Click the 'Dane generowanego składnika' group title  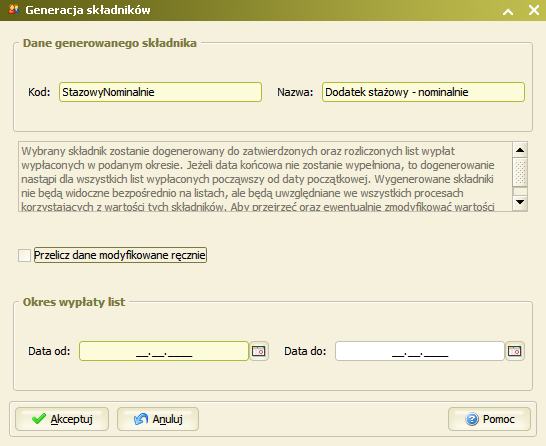coord(110,43)
